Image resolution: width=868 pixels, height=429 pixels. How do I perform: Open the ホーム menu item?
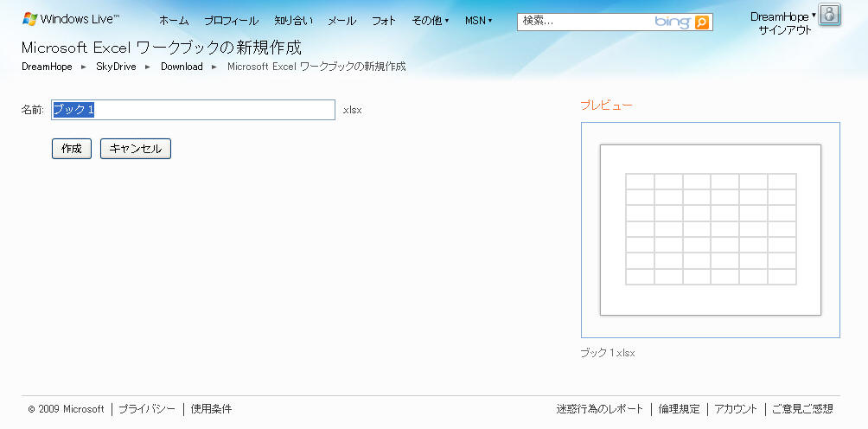[174, 21]
